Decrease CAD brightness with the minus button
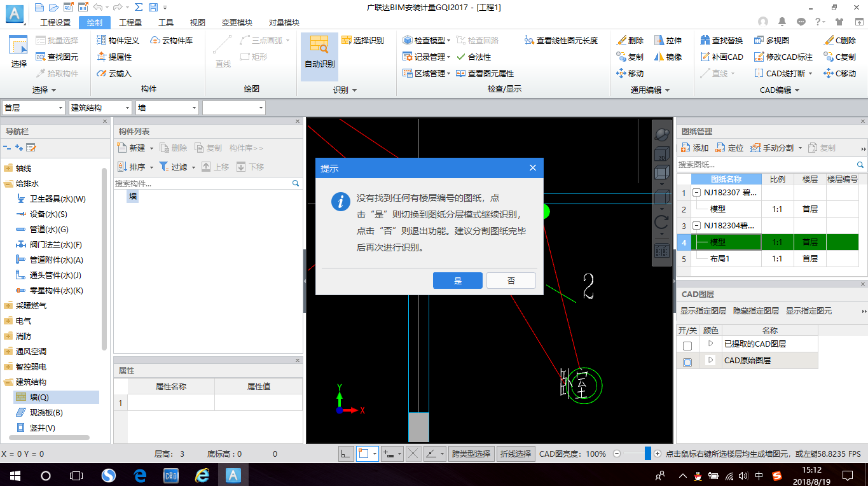868x486 pixels. pos(616,454)
